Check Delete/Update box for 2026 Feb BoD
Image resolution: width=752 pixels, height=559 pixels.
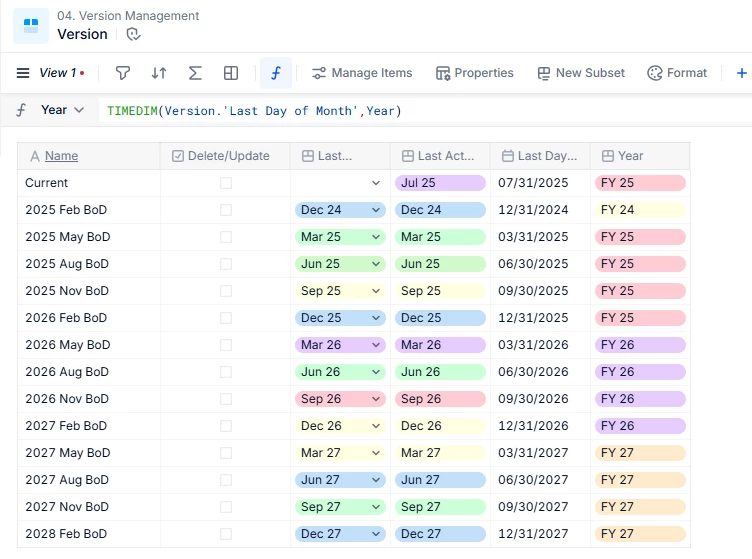click(x=226, y=318)
